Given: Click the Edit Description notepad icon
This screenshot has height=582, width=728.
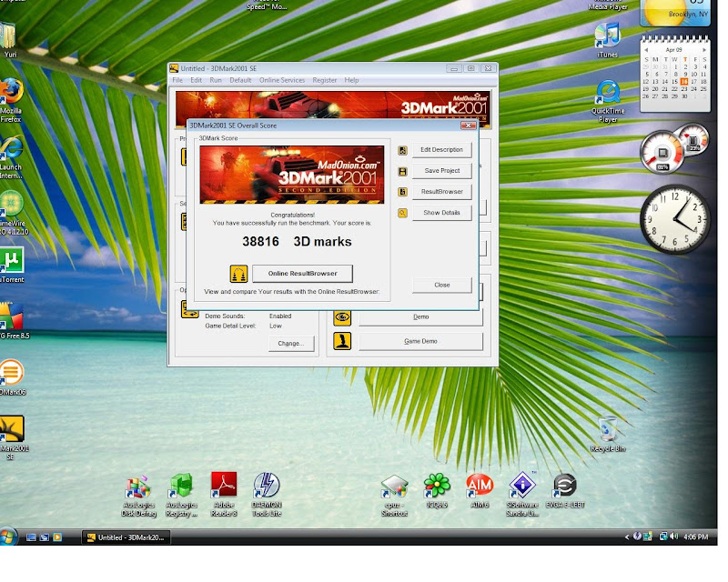Looking at the screenshot, I should pyautogui.click(x=402, y=150).
